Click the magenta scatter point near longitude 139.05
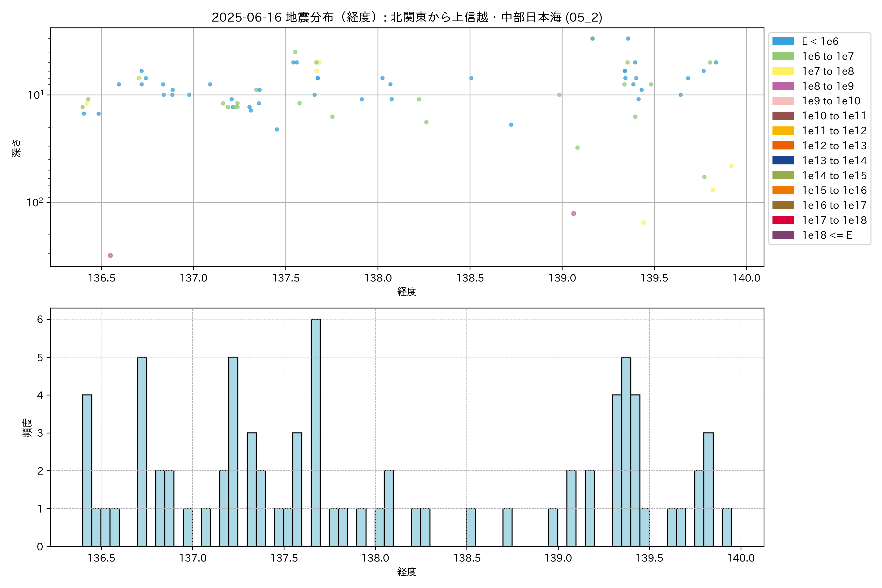Viewport: 882px width, 588px height. tap(573, 213)
